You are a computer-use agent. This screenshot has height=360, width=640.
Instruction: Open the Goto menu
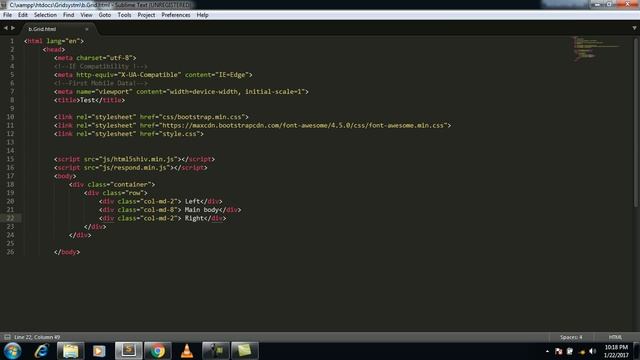pos(105,15)
